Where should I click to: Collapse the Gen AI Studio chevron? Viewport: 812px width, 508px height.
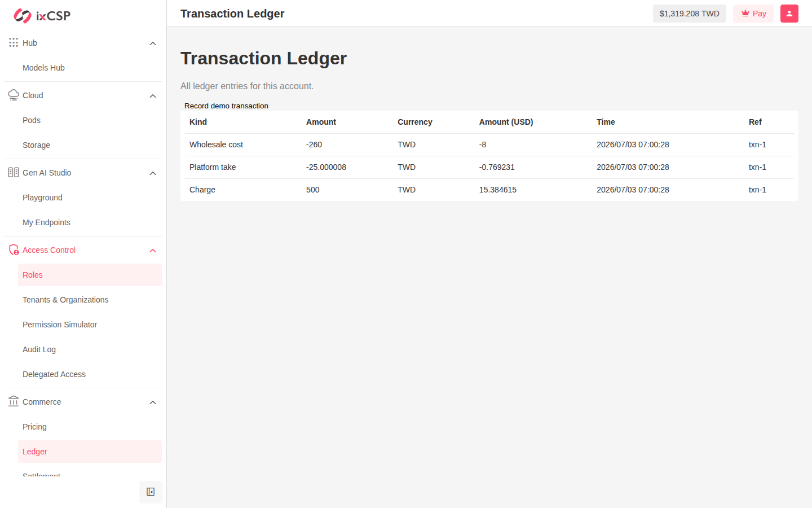[x=153, y=173]
